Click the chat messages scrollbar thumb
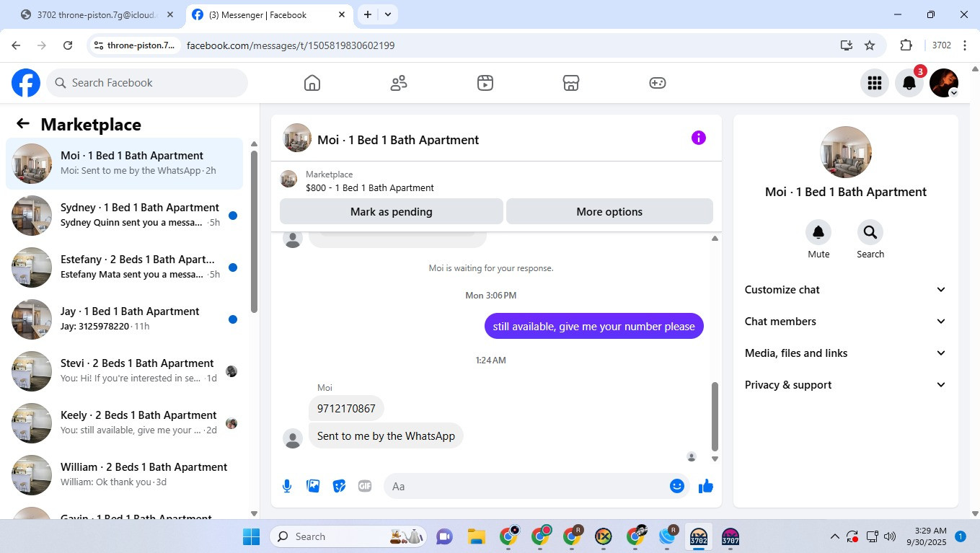 point(715,416)
